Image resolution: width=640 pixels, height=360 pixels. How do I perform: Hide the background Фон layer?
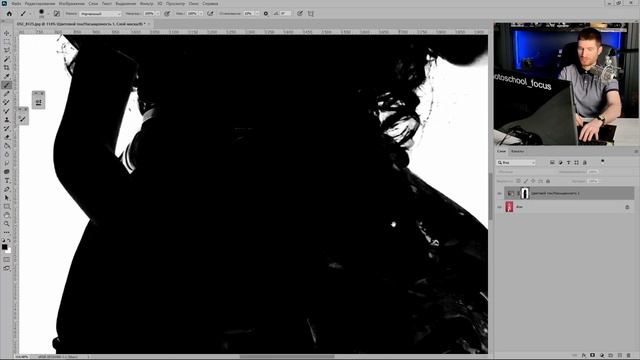click(499, 207)
